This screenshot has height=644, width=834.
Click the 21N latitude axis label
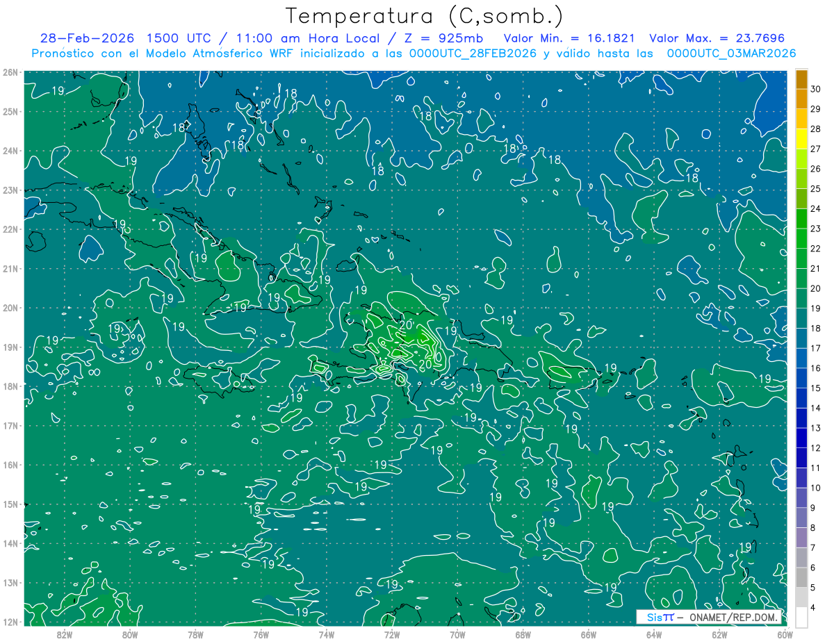click(10, 268)
